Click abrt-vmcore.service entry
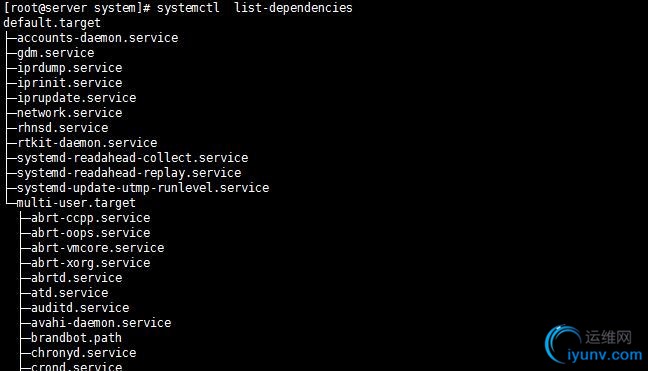Viewport: 648px width, 371px height. click(98, 248)
